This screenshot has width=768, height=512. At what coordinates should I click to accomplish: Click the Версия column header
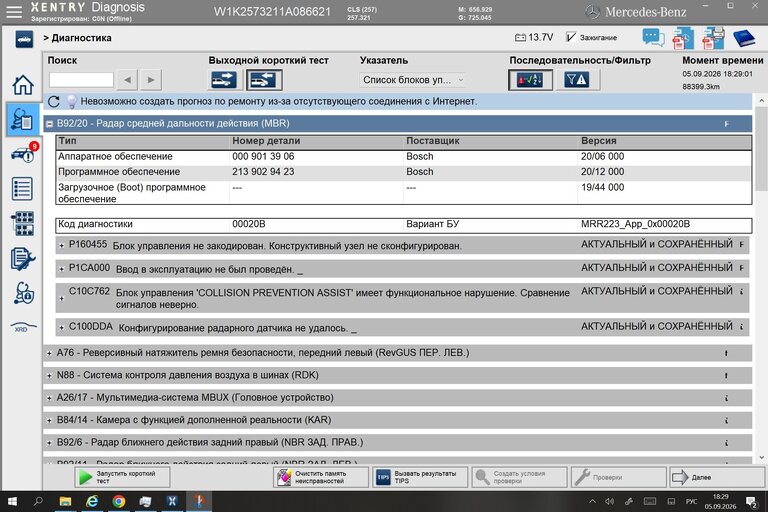(599, 141)
